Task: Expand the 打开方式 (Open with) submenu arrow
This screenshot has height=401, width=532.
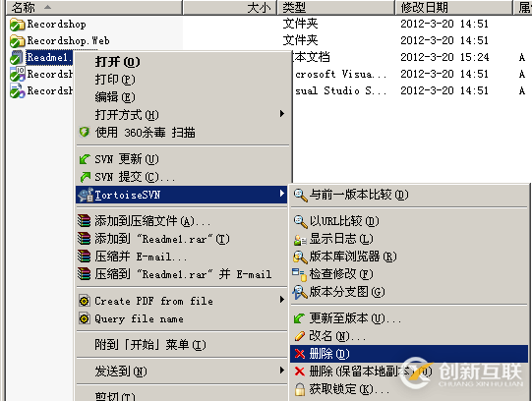Action: pos(282,114)
